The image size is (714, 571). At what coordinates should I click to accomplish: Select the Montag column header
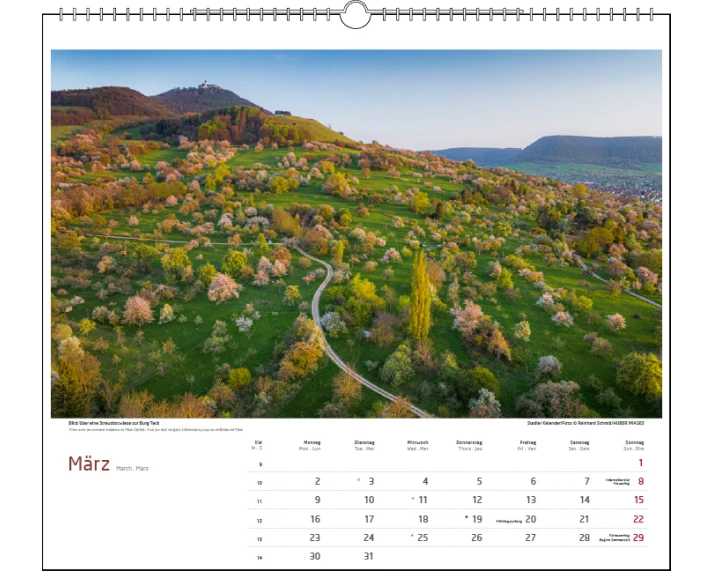(310, 443)
